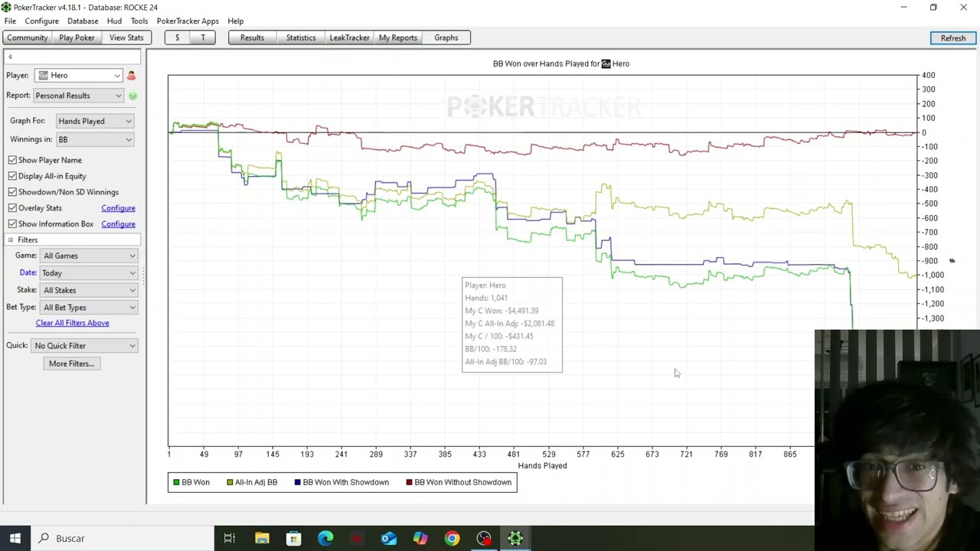
Task: Click the Play Poker button
Action: pyautogui.click(x=77, y=37)
